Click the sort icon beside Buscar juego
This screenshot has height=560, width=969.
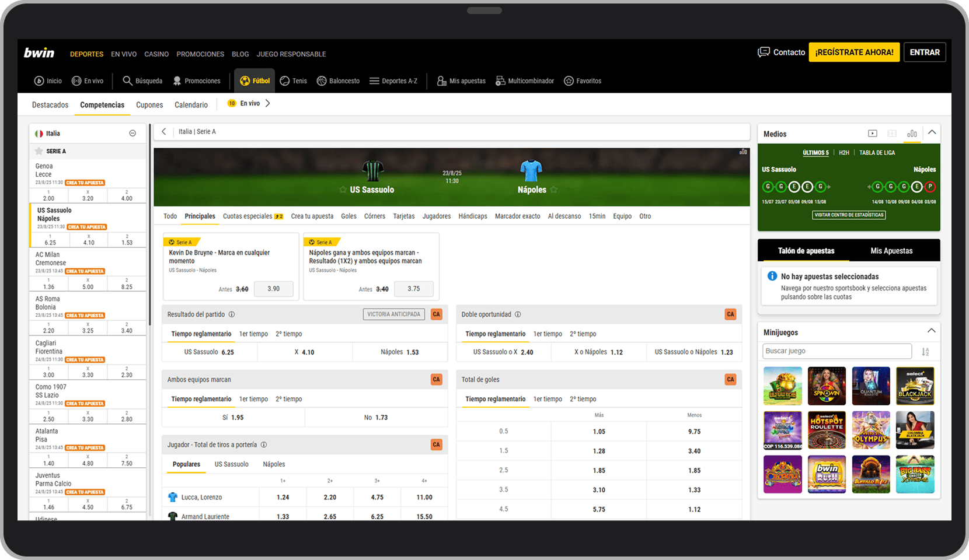[x=925, y=351]
